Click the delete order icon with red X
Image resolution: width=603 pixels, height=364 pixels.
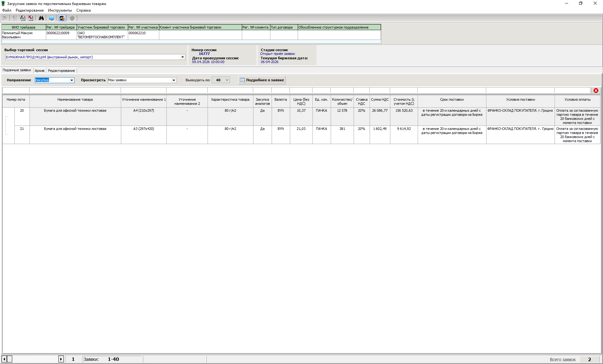point(30,18)
